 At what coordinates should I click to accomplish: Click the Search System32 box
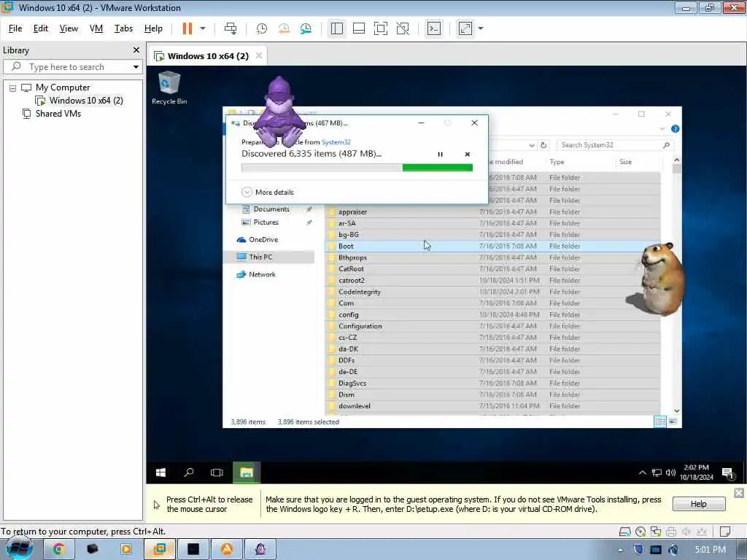[614, 145]
